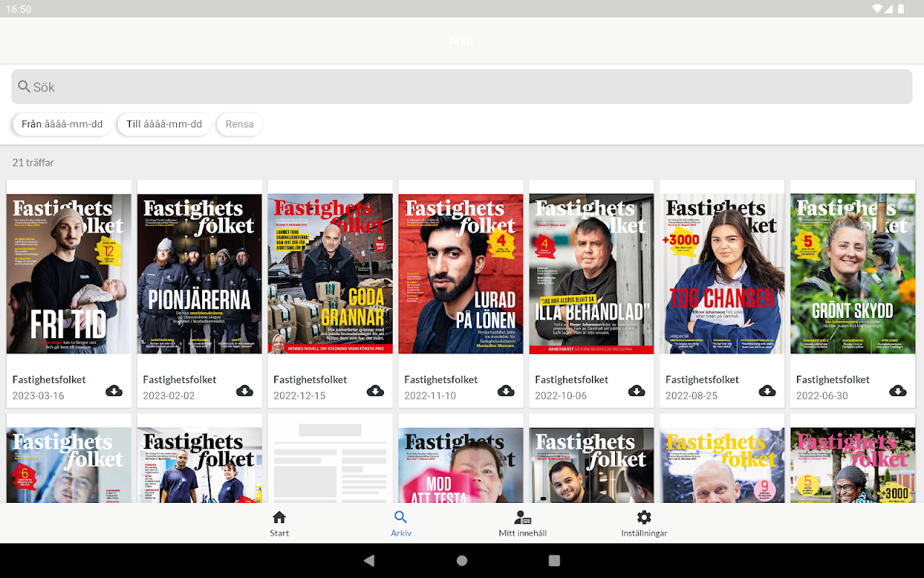Select the date text 2022-12-15
Screen dimensions: 924x578
[300, 396]
